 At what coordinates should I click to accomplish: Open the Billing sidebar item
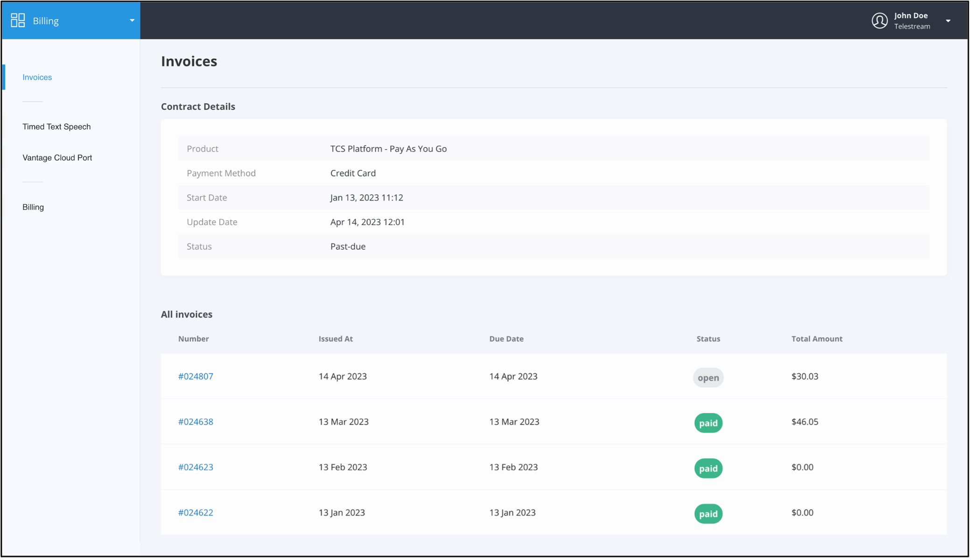(33, 207)
